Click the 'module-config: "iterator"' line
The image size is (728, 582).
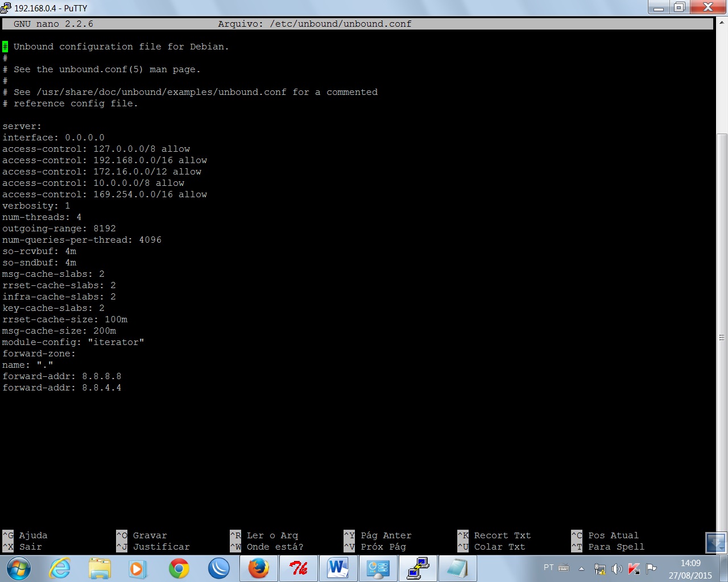[x=73, y=342]
